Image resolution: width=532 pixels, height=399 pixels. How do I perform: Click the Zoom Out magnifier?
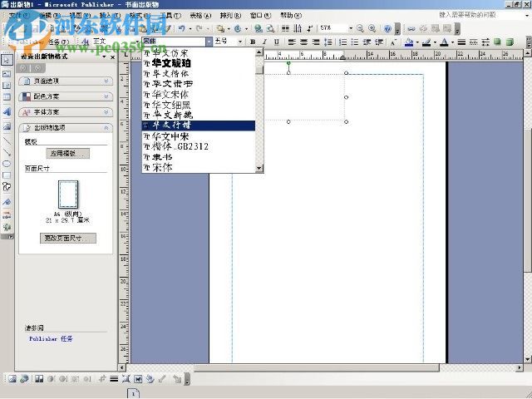click(x=361, y=28)
